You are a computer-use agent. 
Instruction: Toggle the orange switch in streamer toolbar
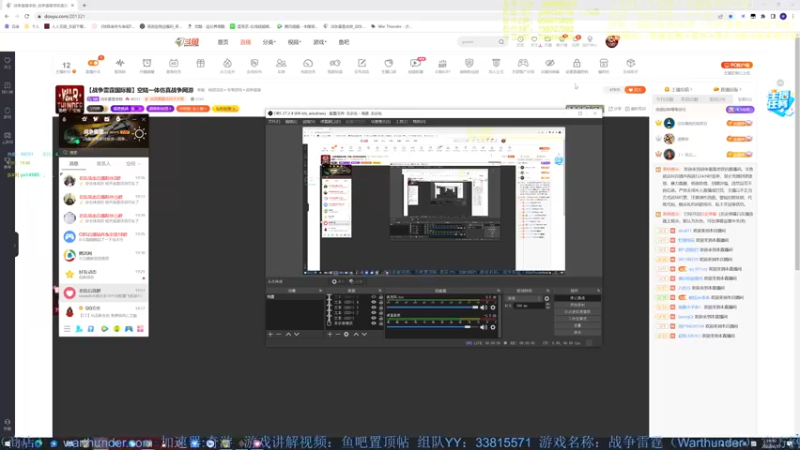point(93,63)
